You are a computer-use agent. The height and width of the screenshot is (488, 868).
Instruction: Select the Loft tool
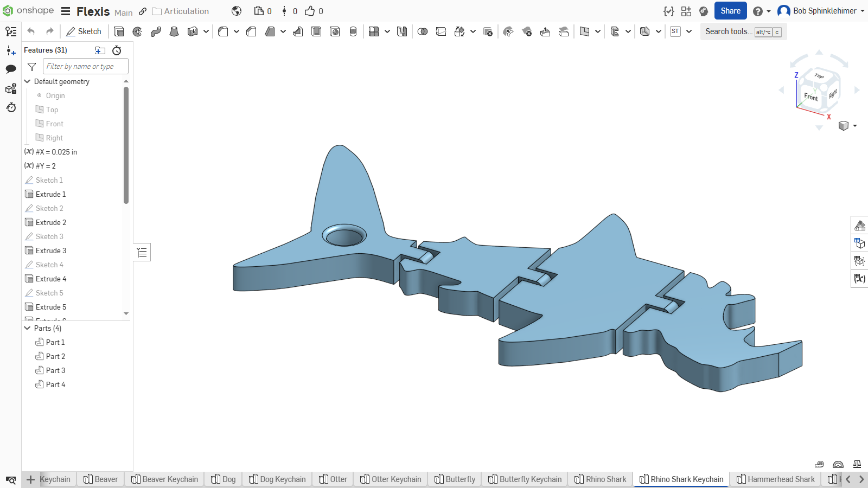[x=174, y=31]
